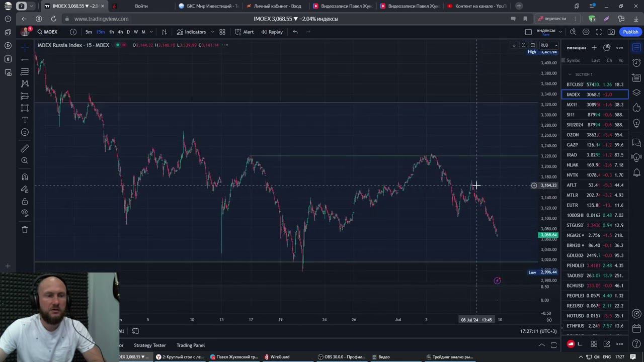Open the go to date calendar icon
The height and width of the screenshot is (362, 644).
(x=135, y=331)
